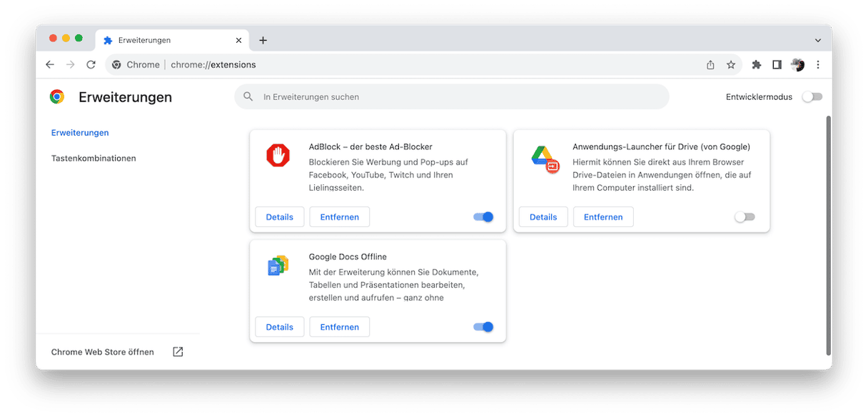Disable the AdBlock extension toggle
The height and width of the screenshot is (417, 868).
[484, 217]
